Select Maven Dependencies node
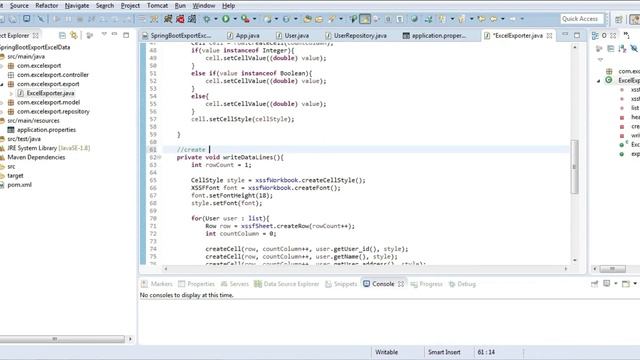This screenshot has width=640, height=360. pyautogui.click(x=36, y=157)
